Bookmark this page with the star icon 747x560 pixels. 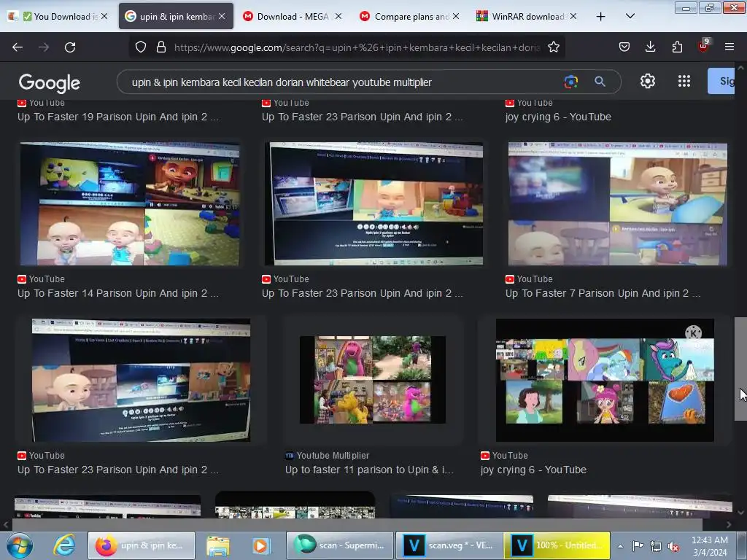(553, 47)
